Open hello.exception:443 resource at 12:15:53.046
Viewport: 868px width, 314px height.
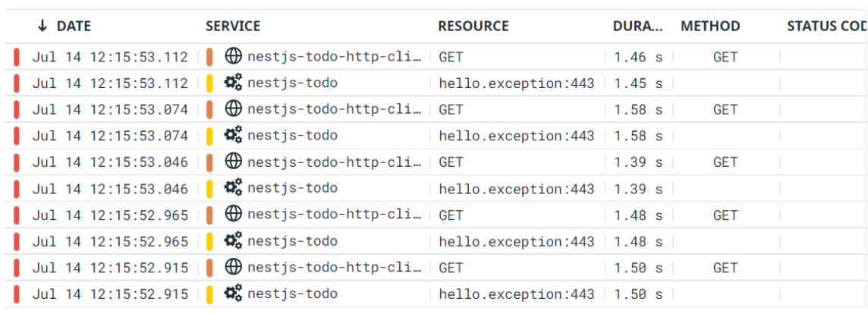click(x=517, y=189)
